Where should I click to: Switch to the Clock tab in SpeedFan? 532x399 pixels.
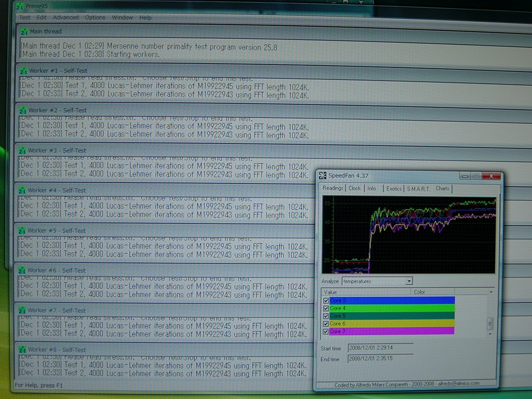tap(354, 188)
